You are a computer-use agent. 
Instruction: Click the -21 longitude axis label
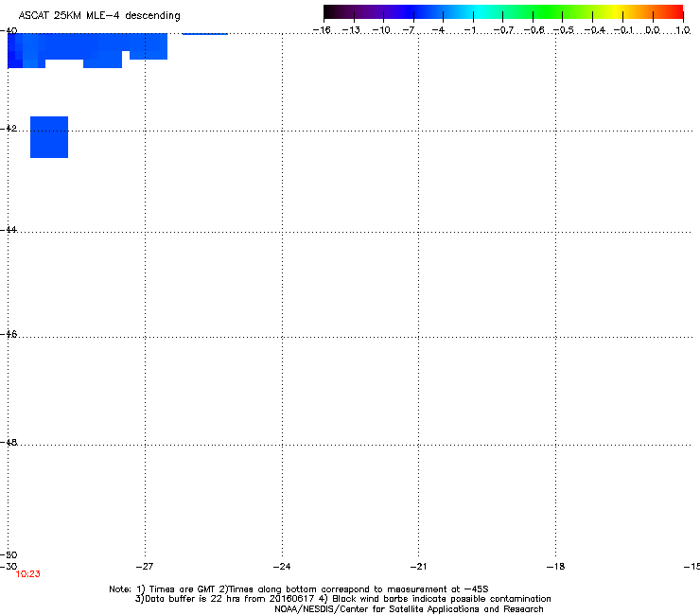click(418, 567)
